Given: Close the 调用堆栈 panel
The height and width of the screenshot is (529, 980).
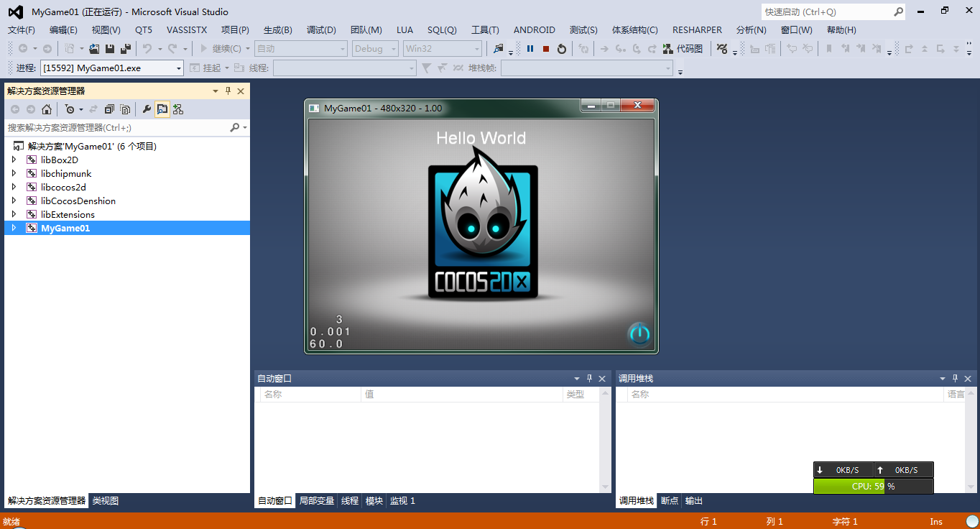Looking at the screenshot, I should [x=968, y=379].
